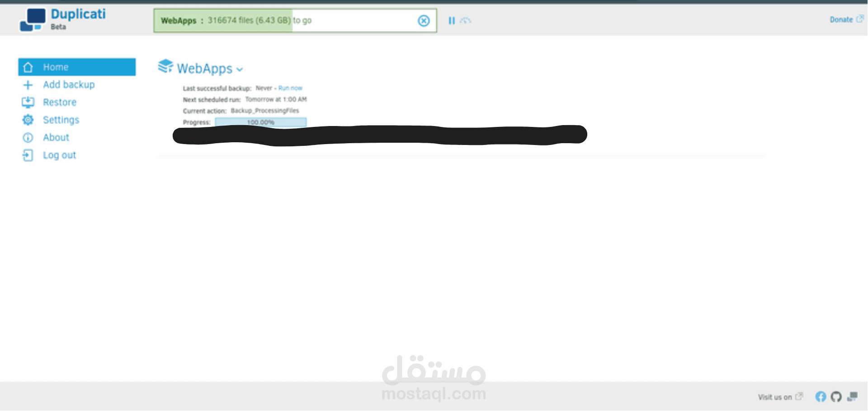Open the Donate link
Image resolution: width=868 pixels, height=411 pixels.
[x=841, y=19]
